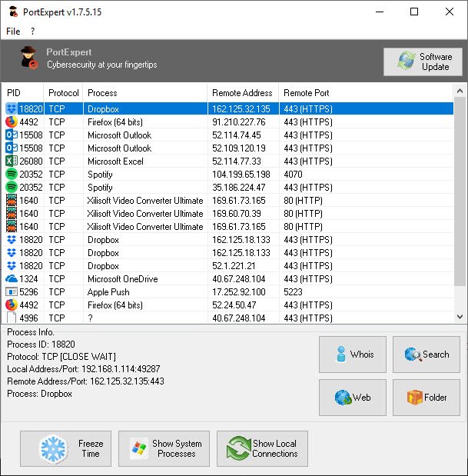Image resolution: width=468 pixels, height=476 pixels.
Task: Click the Local Address/Port info line
Action: (x=84, y=369)
